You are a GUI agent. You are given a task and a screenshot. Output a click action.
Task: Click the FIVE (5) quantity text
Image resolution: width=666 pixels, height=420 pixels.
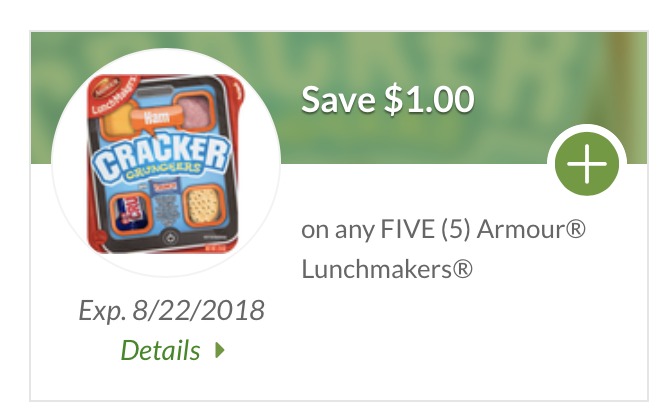425,230
